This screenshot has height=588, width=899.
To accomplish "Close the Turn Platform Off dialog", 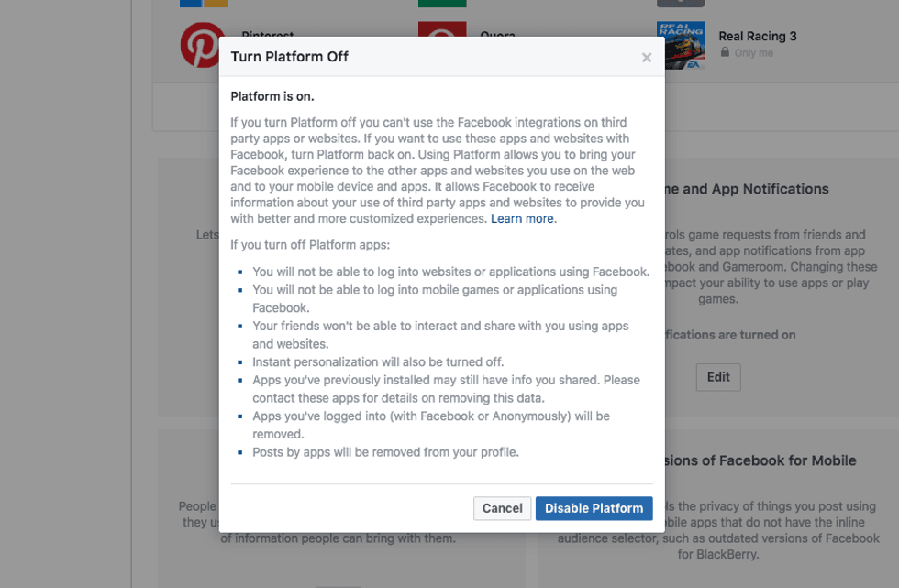I will click(x=647, y=58).
